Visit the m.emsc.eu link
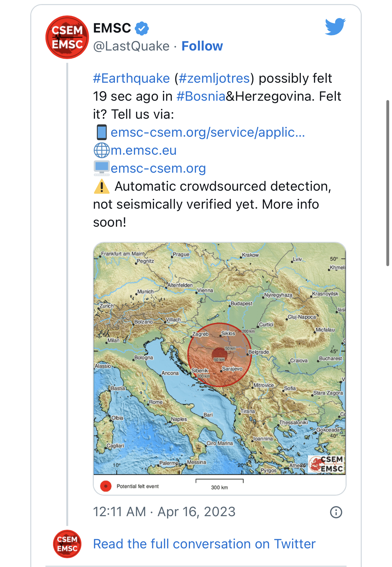Image resolution: width=392 pixels, height=567 pixels. (144, 150)
